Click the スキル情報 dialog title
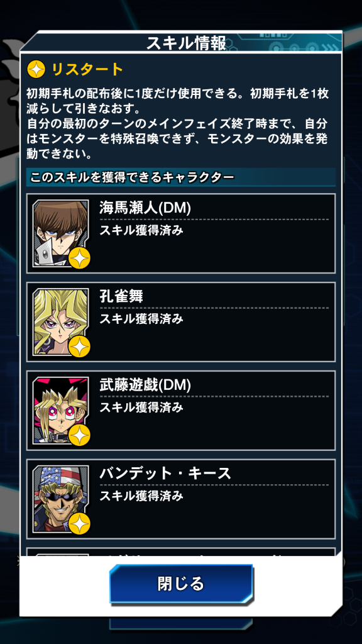 [186, 43]
